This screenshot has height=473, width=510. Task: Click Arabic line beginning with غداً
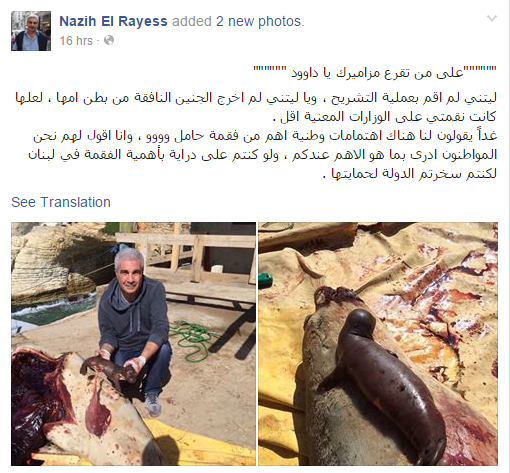[265, 136]
